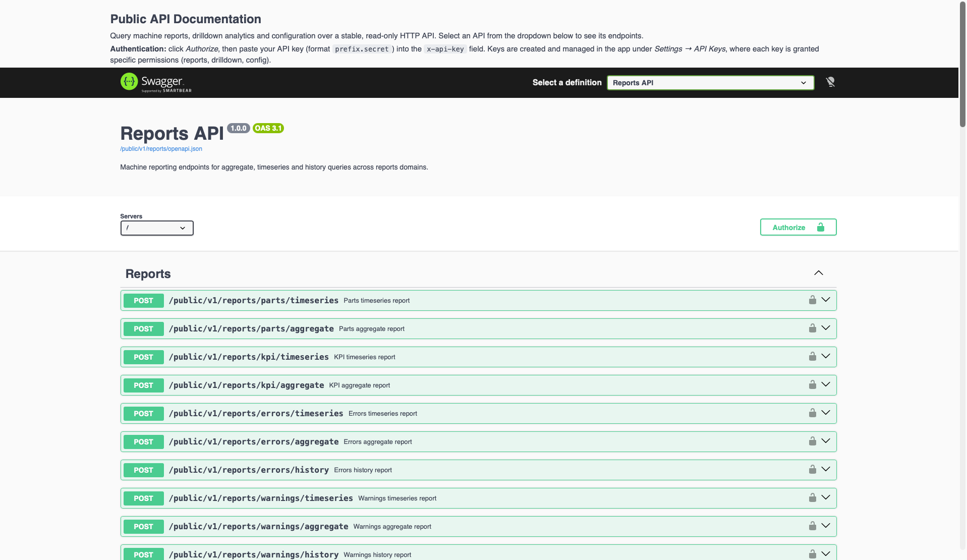Collapse the Reports section
Screen dimensions: 967x560
(x=818, y=273)
